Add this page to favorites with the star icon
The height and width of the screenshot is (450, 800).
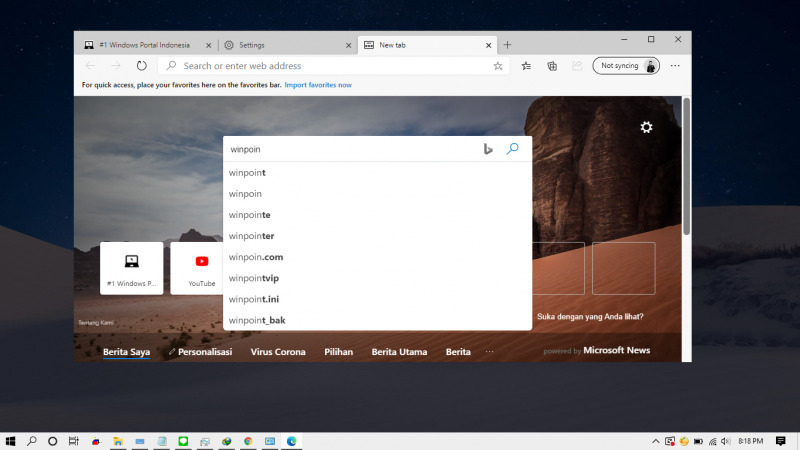[498, 66]
